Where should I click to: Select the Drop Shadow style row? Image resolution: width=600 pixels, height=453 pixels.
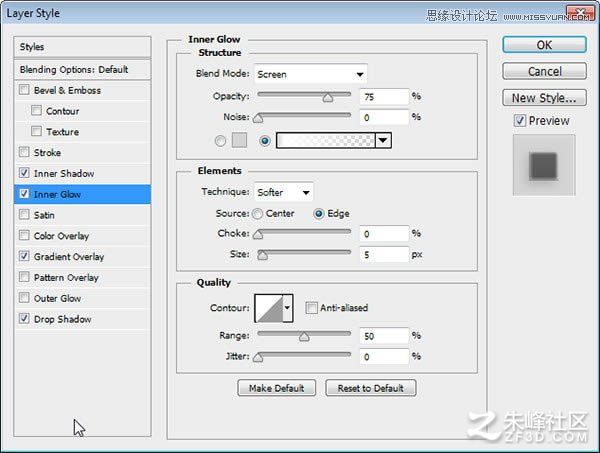(x=82, y=319)
